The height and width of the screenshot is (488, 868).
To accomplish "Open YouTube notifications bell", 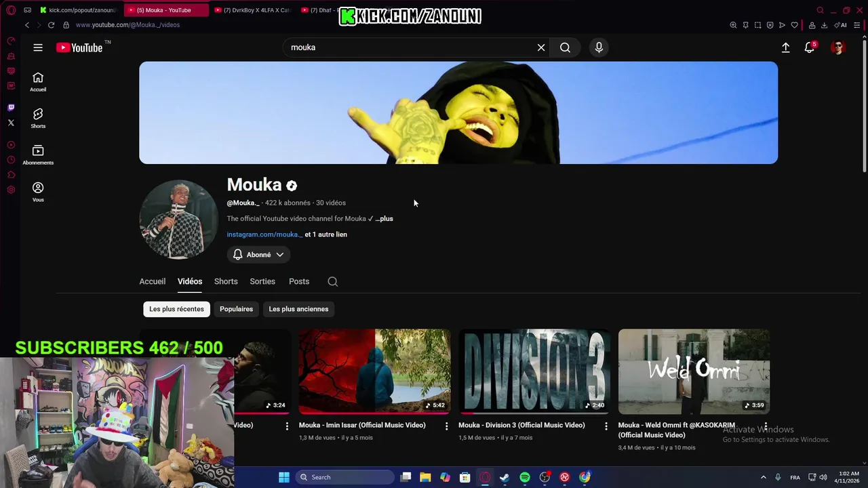I will coord(810,47).
